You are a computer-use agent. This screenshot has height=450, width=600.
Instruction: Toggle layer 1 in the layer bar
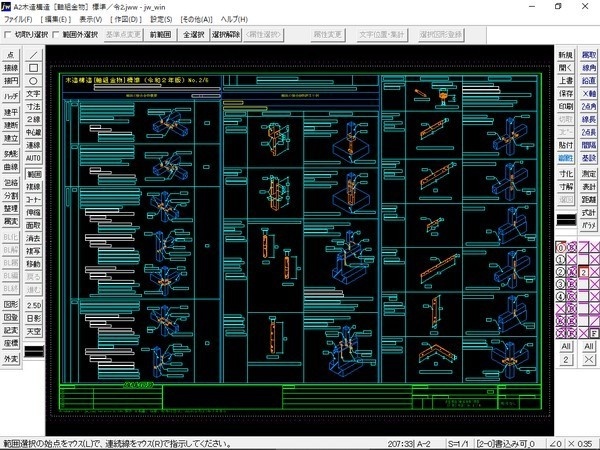coord(560,260)
